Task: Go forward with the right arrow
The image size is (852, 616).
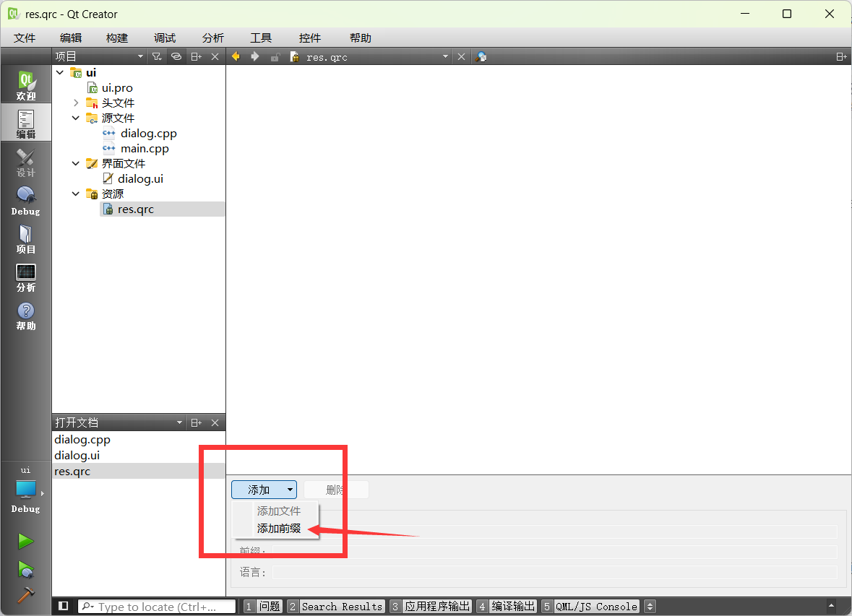Action: point(255,56)
